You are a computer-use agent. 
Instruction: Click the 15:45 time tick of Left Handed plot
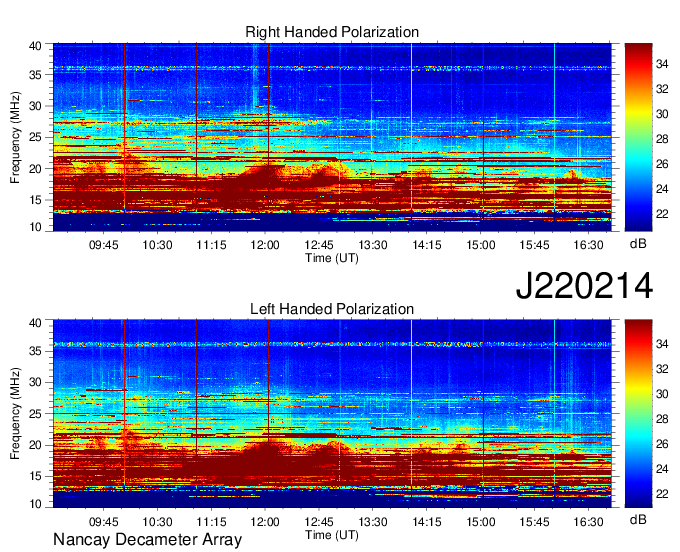[534, 522]
